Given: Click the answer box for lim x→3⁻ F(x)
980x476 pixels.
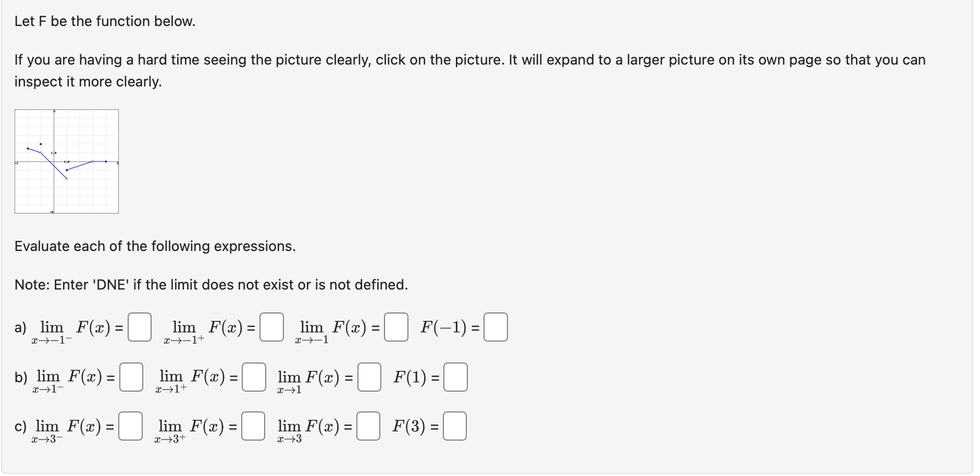Looking at the screenshot, I should point(131,427).
